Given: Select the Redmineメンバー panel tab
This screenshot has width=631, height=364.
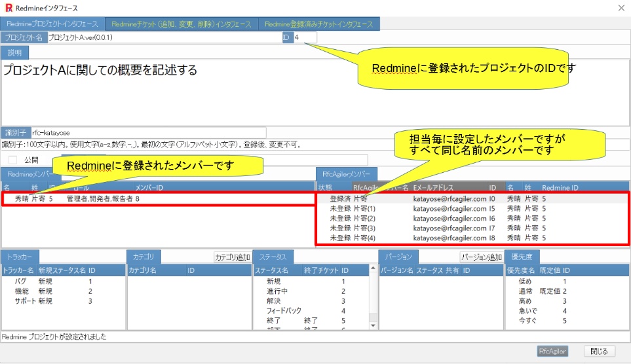Looking at the screenshot, I should point(31,174).
